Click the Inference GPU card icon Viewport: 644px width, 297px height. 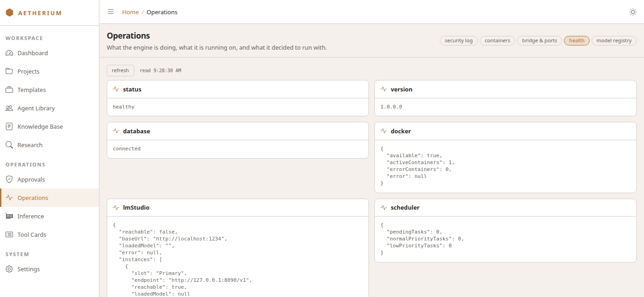click(9, 216)
